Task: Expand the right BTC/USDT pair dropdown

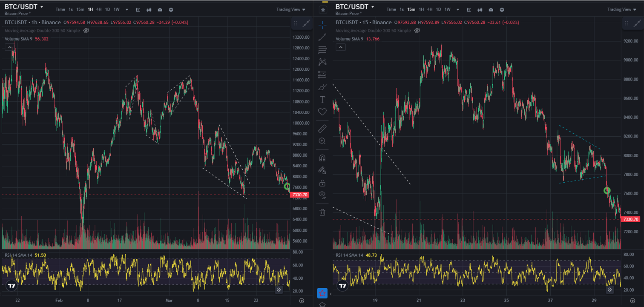Action: [373, 7]
